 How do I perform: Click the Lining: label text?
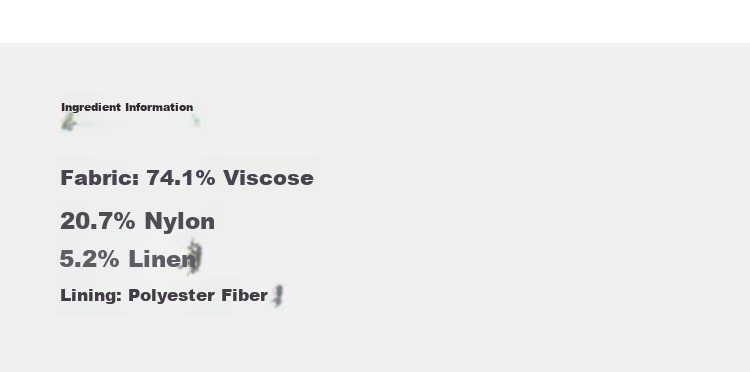(91, 295)
